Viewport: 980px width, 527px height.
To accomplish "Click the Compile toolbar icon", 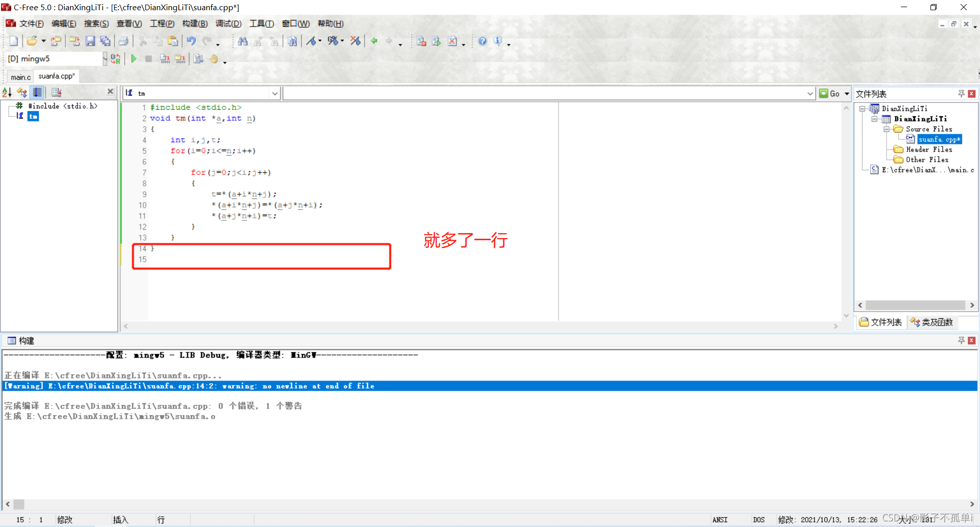I will click(165, 59).
